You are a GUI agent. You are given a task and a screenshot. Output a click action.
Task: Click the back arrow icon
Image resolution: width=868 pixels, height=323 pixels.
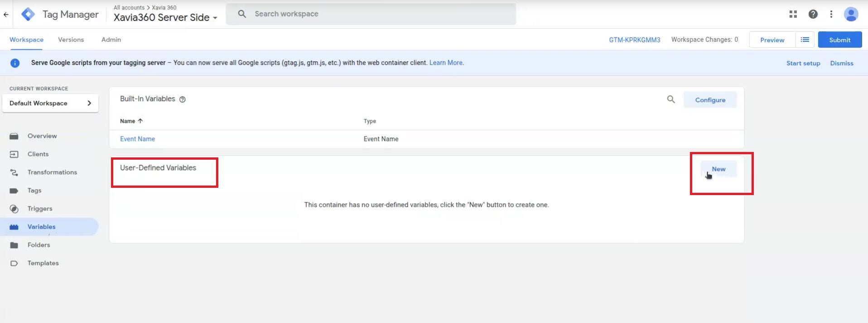tap(6, 15)
